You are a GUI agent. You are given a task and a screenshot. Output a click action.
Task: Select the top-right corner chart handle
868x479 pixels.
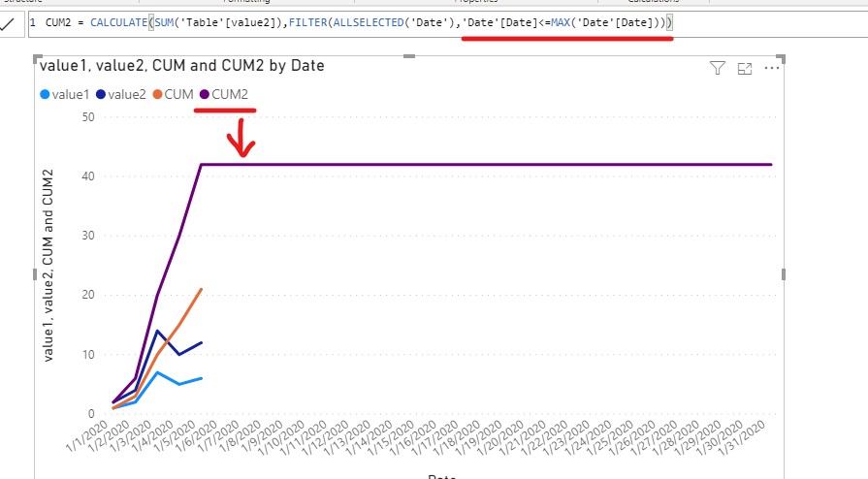coord(781,58)
